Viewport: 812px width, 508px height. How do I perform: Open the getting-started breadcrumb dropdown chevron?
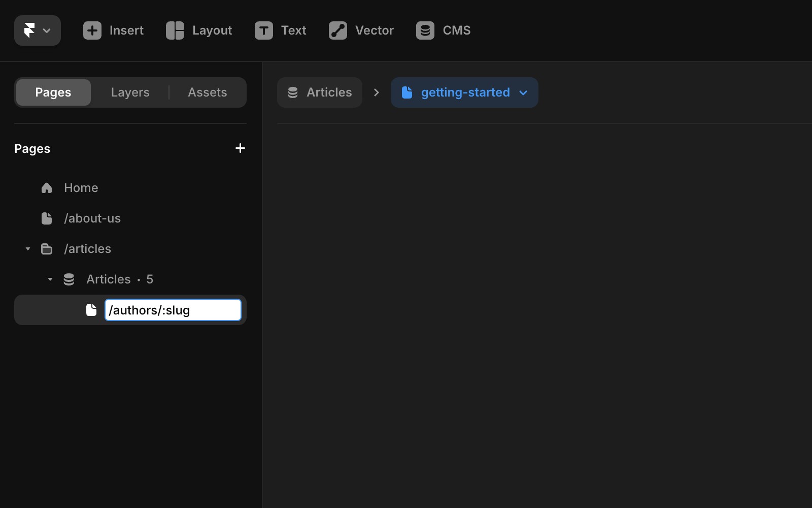[x=523, y=93]
